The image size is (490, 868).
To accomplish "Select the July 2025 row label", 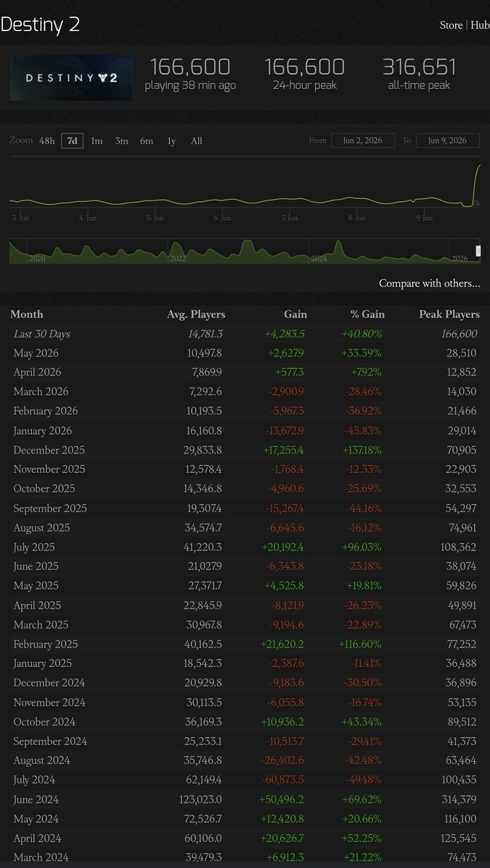I will (34, 547).
